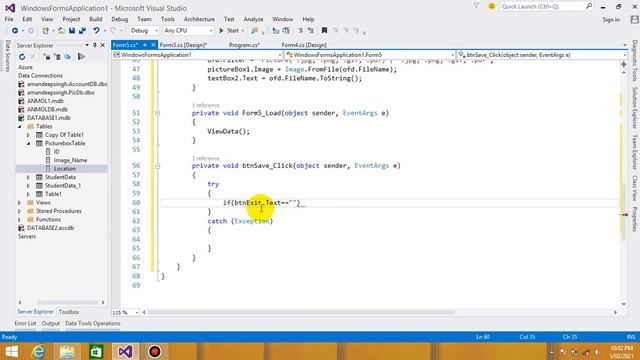Open the Analyze menu

tap(253, 19)
